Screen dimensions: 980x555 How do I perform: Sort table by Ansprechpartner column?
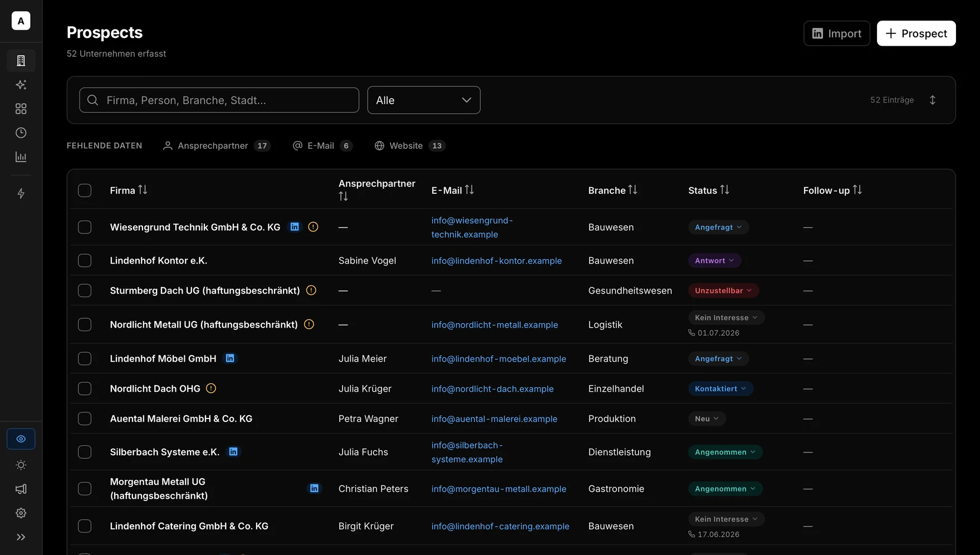(377, 189)
